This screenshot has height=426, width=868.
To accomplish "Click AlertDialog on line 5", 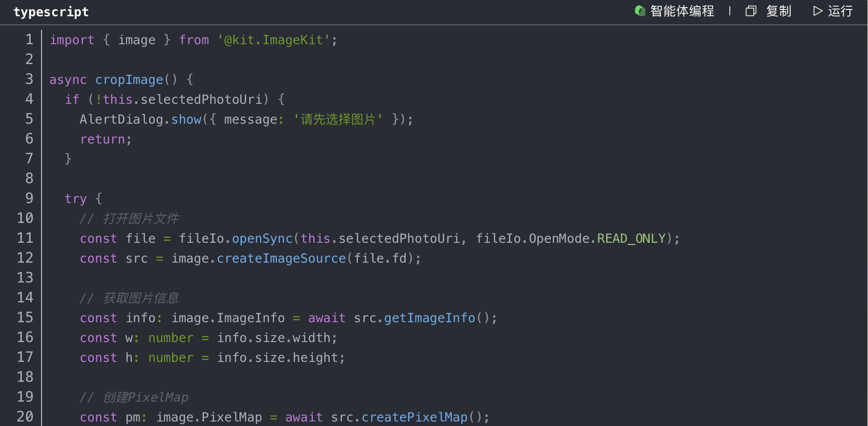I will coord(121,120).
